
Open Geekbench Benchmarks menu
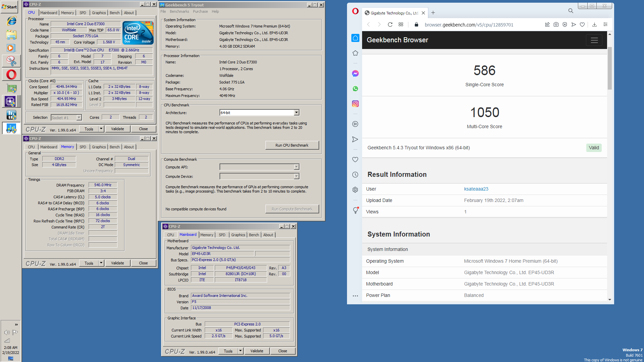pos(179,11)
